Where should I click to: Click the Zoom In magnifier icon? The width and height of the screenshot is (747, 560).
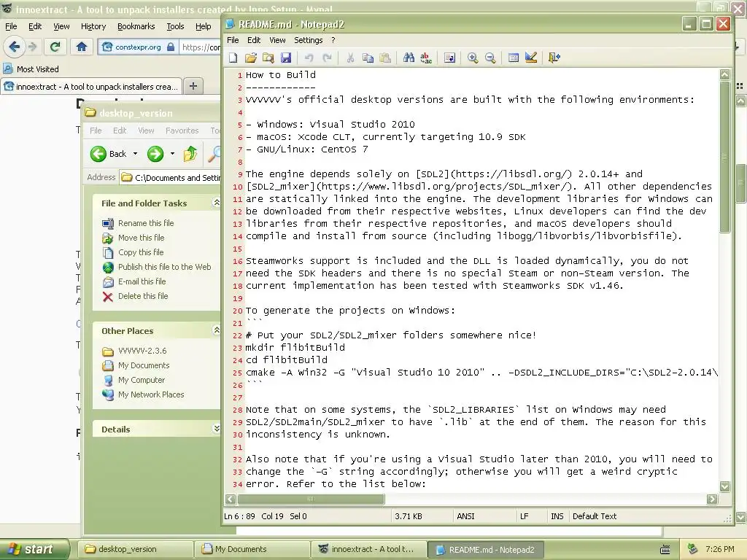tap(473, 58)
